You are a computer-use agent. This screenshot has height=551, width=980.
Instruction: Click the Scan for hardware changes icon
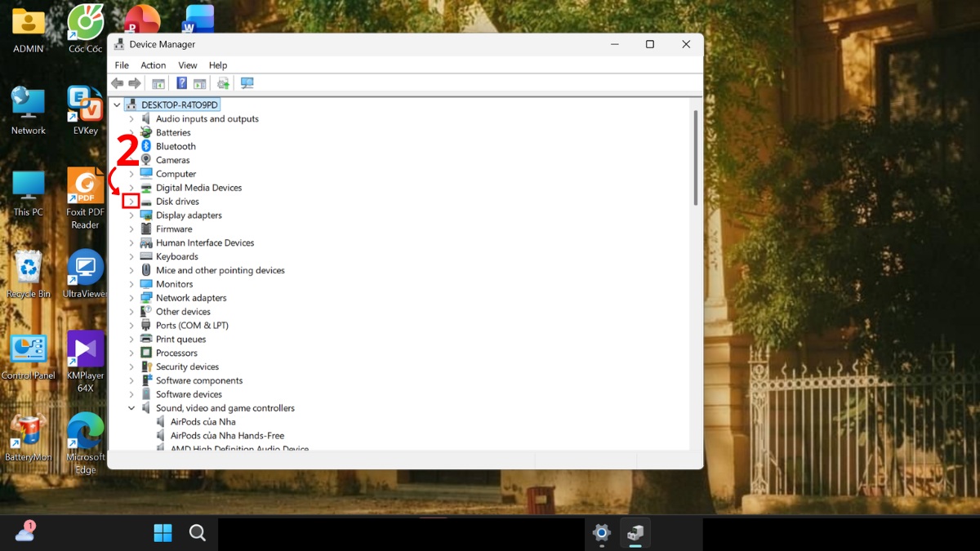pyautogui.click(x=247, y=83)
